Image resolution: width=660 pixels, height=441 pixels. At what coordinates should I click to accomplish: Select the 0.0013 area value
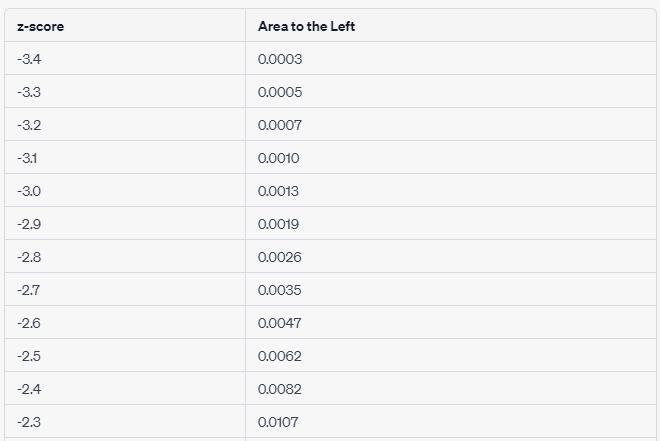[279, 191]
